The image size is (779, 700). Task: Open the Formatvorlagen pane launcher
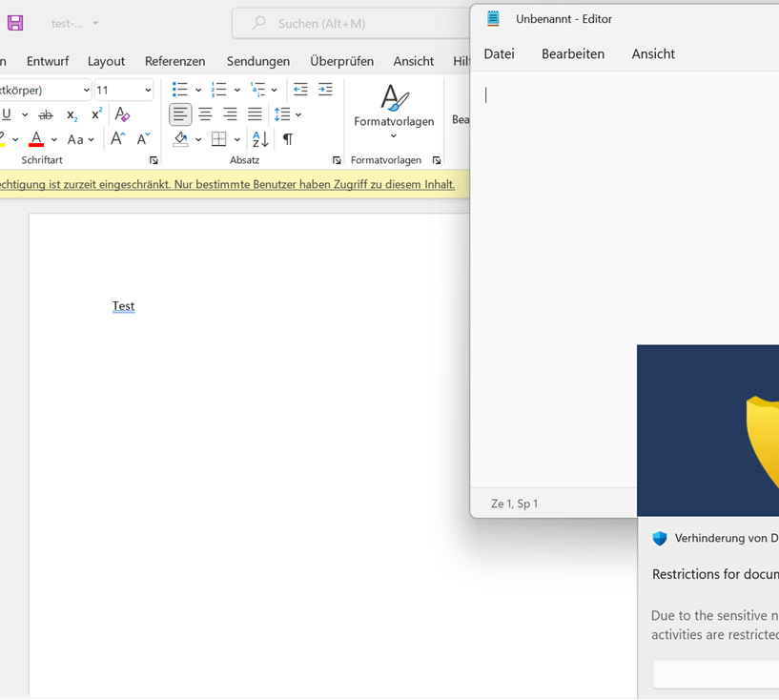436,160
